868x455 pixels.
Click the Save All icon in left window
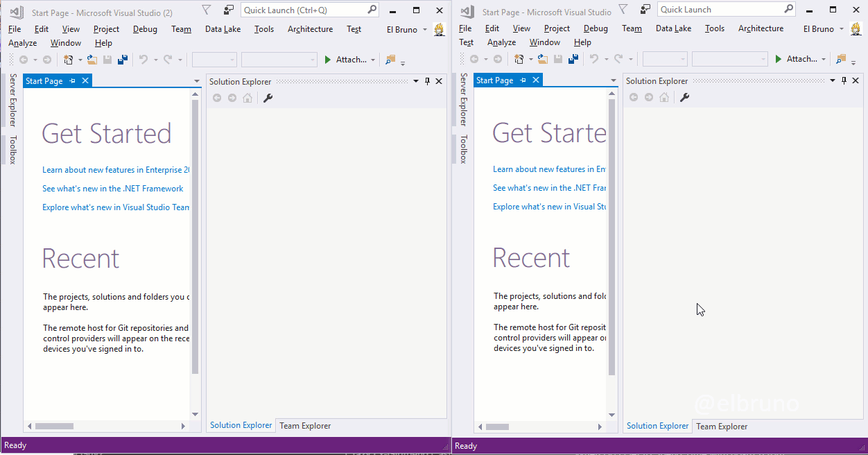click(122, 60)
